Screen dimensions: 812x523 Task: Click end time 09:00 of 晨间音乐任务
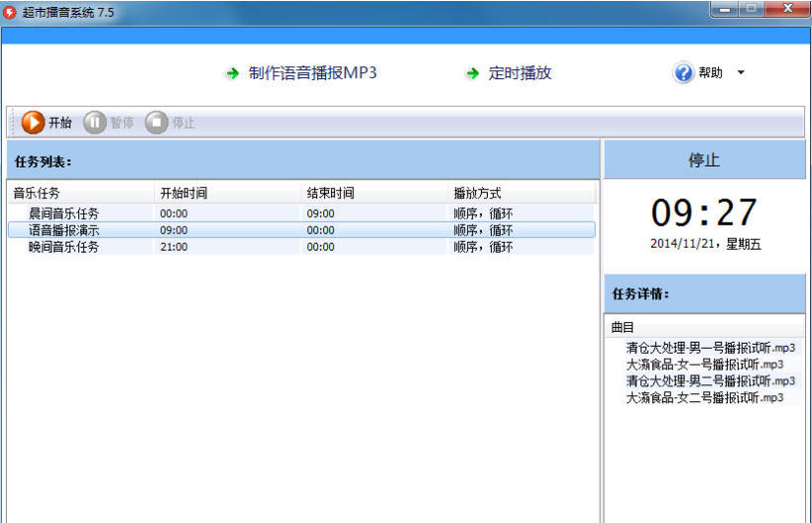[320, 213]
